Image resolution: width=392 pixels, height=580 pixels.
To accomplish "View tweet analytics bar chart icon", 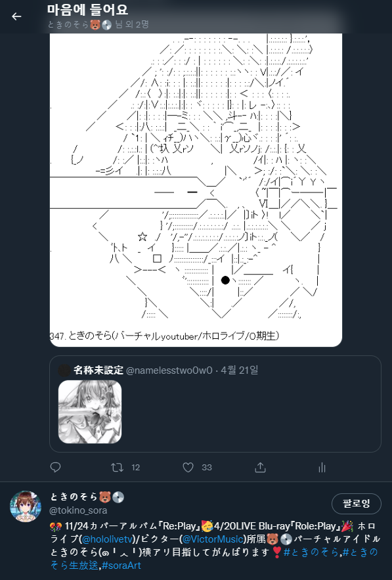I will click(x=322, y=468).
